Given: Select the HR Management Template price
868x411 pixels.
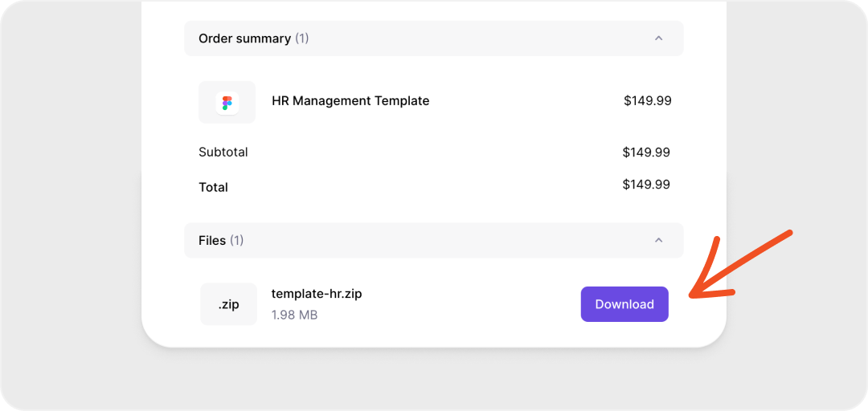Looking at the screenshot, I should 647,101.
